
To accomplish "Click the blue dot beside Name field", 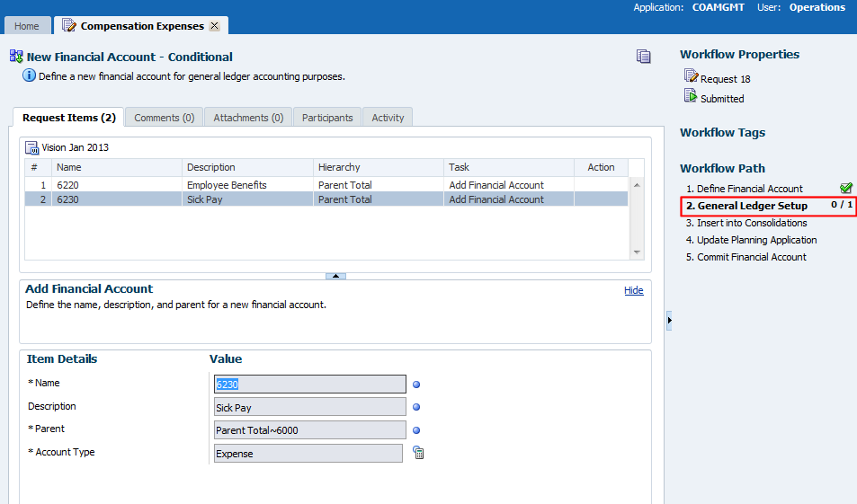I will (x=416, y=385).
